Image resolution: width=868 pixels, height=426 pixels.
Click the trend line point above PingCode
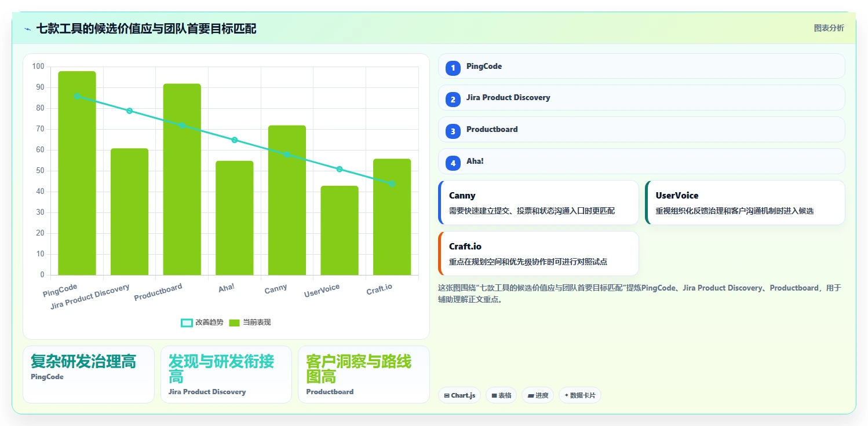(x=77, y=96)
